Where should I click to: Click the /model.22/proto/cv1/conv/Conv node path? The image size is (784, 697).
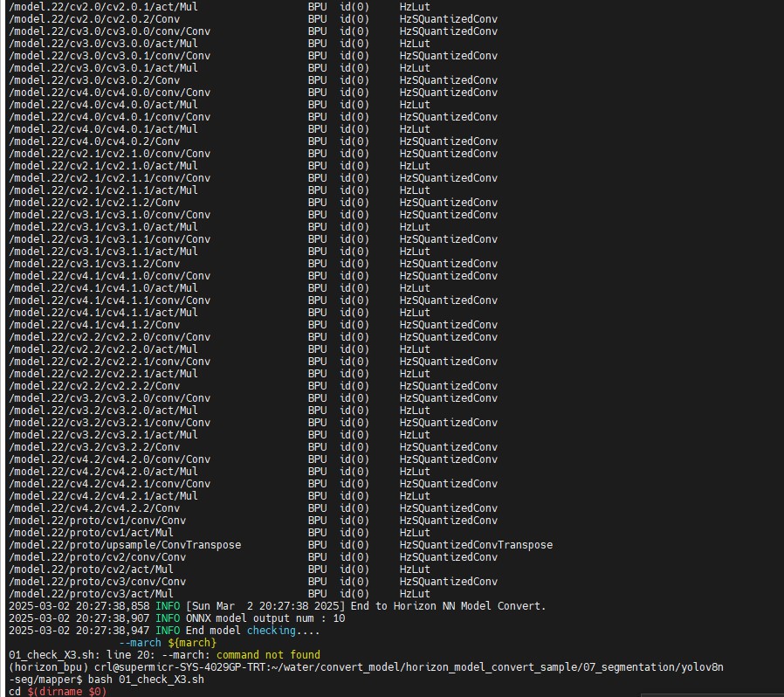[x=97, y=521]
